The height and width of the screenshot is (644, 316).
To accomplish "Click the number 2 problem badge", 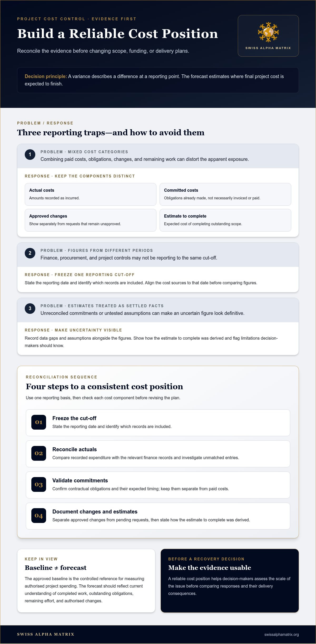I will [30, 253].
